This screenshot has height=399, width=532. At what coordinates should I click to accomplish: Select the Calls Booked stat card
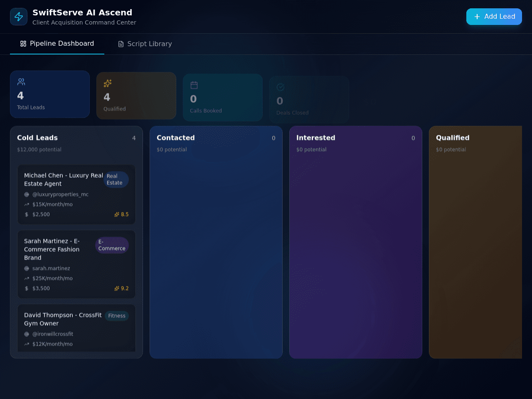pos(223,98)
